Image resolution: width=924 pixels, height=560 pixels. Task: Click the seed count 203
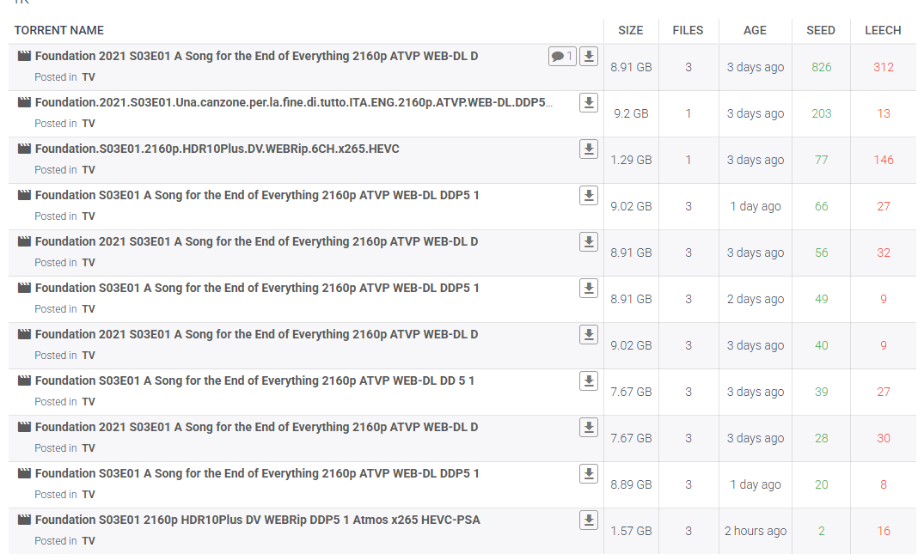point(821,113)
